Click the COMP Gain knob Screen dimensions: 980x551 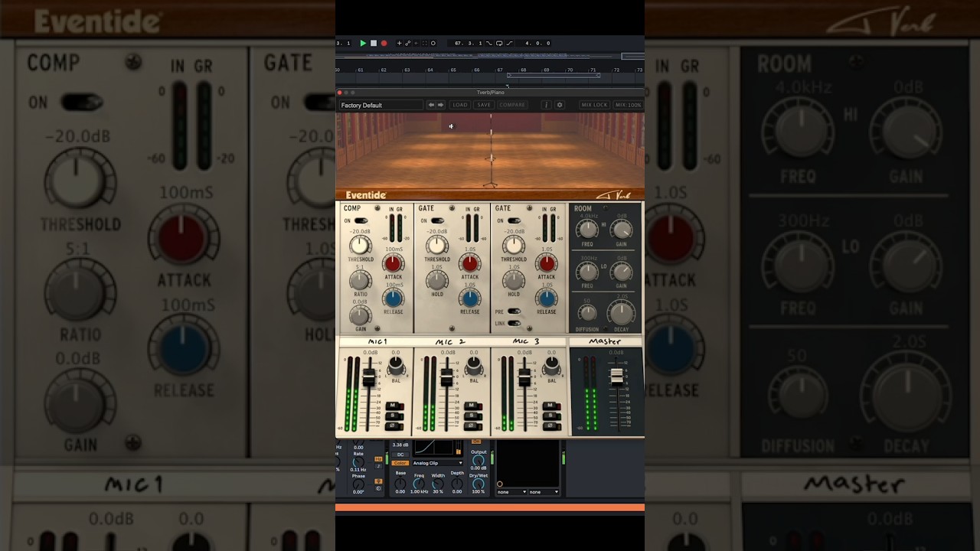coord(360,315)
